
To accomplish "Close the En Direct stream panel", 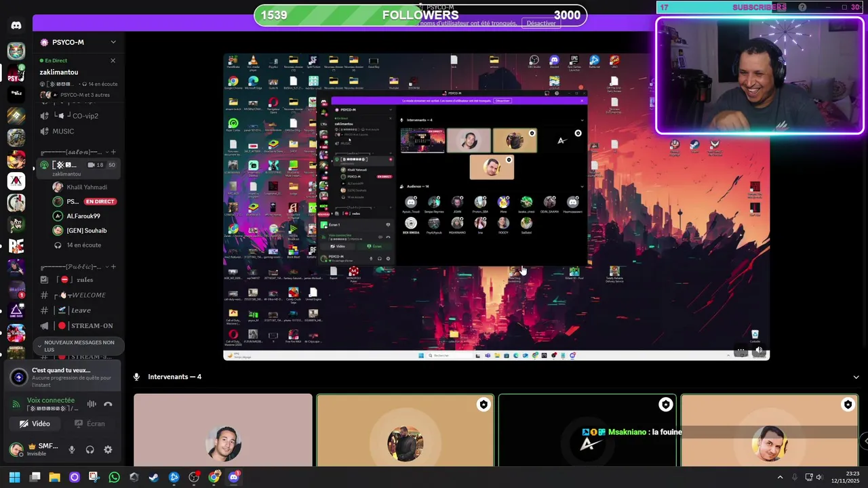I will (x=113, y=60).
